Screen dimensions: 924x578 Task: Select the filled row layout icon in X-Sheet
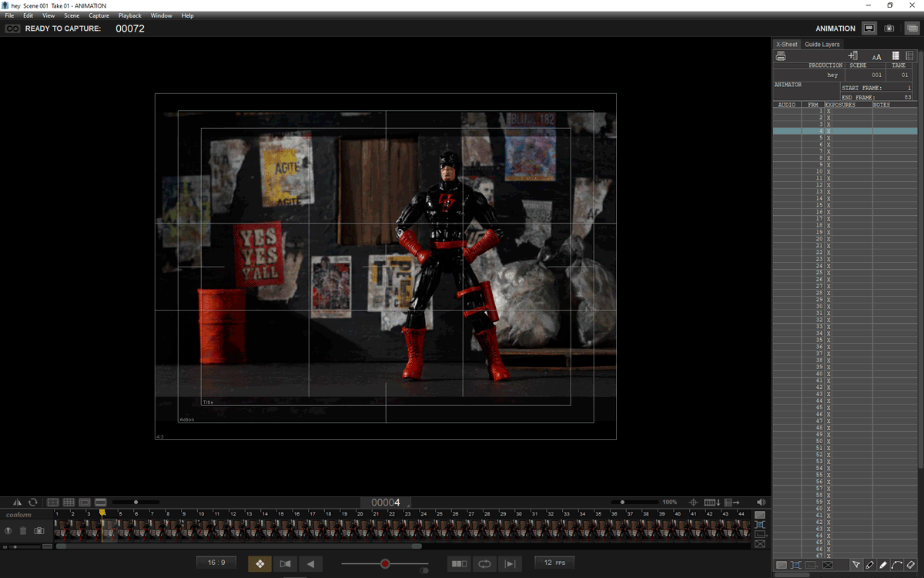[x=896, y=56]
